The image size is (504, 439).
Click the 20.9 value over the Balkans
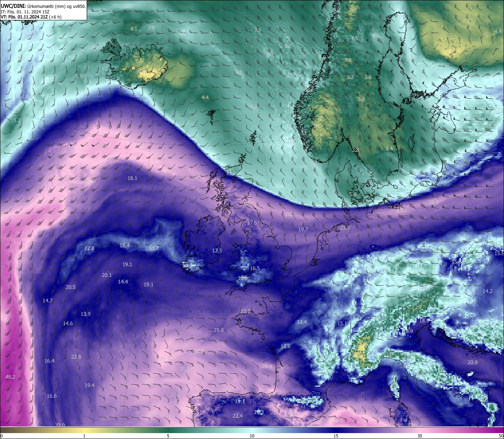coord(472,363)
